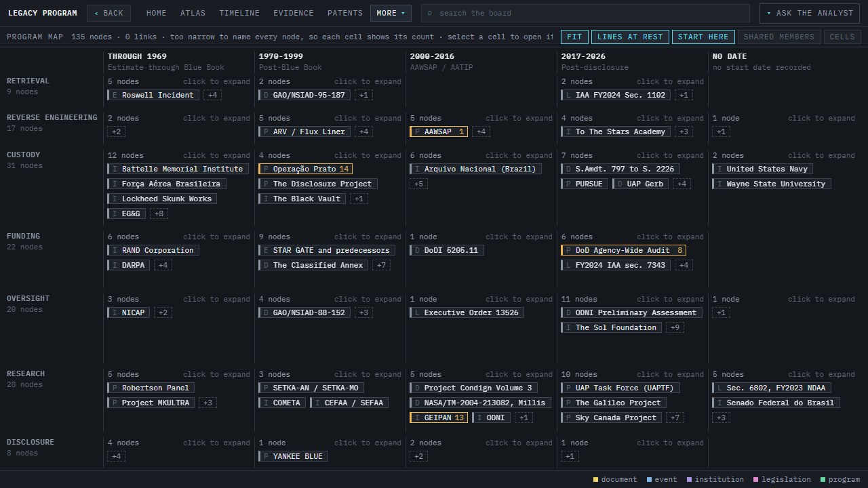Switch on the Cells toggle
The image size is (868, 488).
point(842,37)
